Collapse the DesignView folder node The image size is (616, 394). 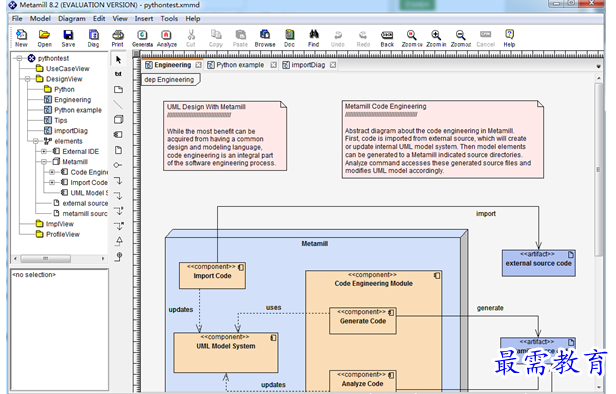[27, 79]
